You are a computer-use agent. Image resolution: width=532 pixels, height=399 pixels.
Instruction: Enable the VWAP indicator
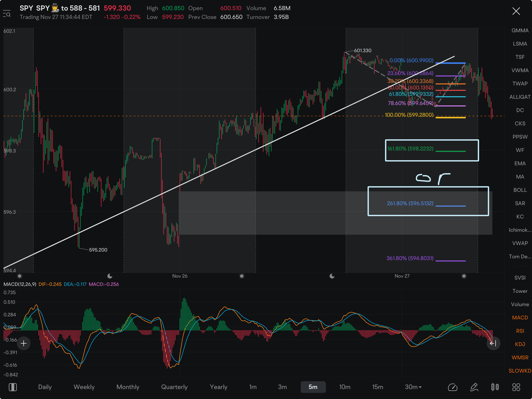tap(520, 243)
